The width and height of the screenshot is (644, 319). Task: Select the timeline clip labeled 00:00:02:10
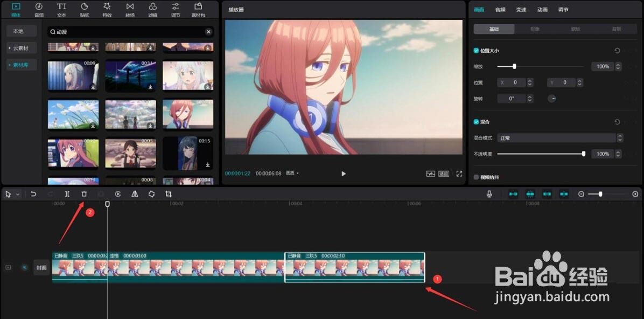coord(355,267)
